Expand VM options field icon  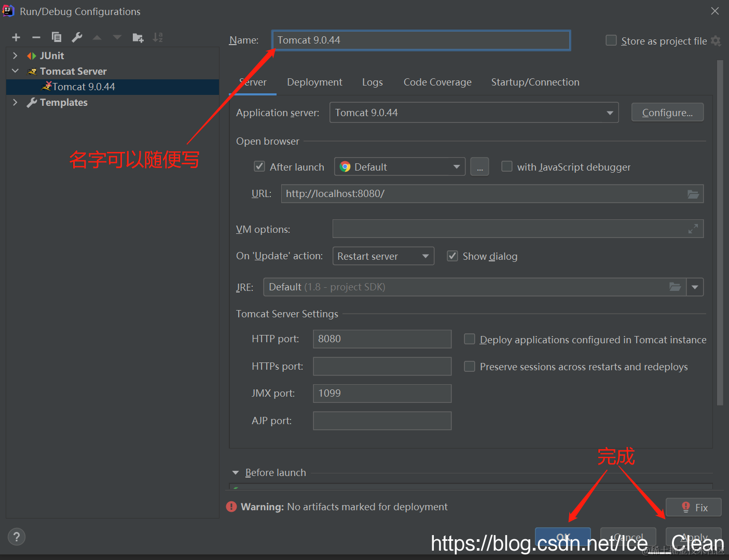click(x=693, y=229)
